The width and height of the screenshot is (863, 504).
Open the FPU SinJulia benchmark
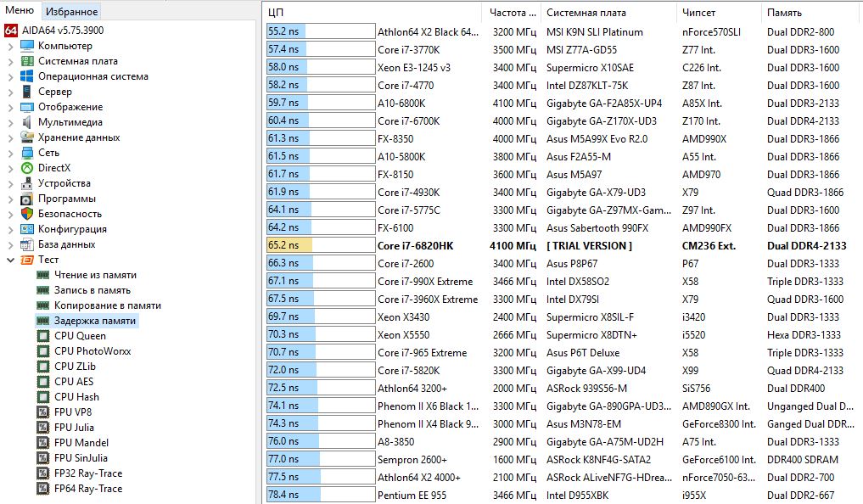81,458
